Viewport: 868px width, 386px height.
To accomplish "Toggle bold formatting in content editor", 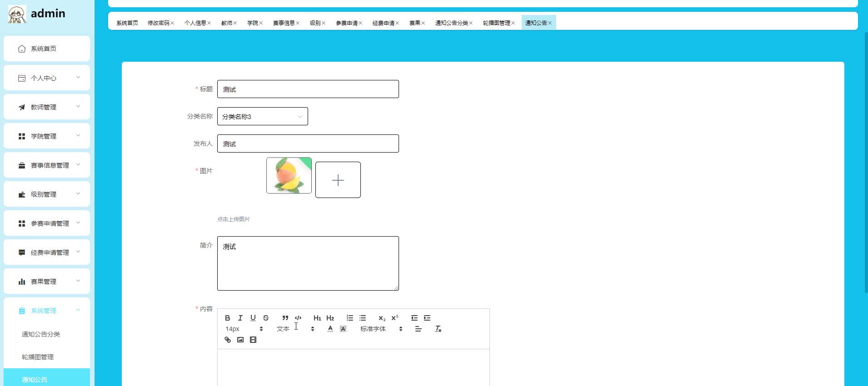I will coord(228,318).
